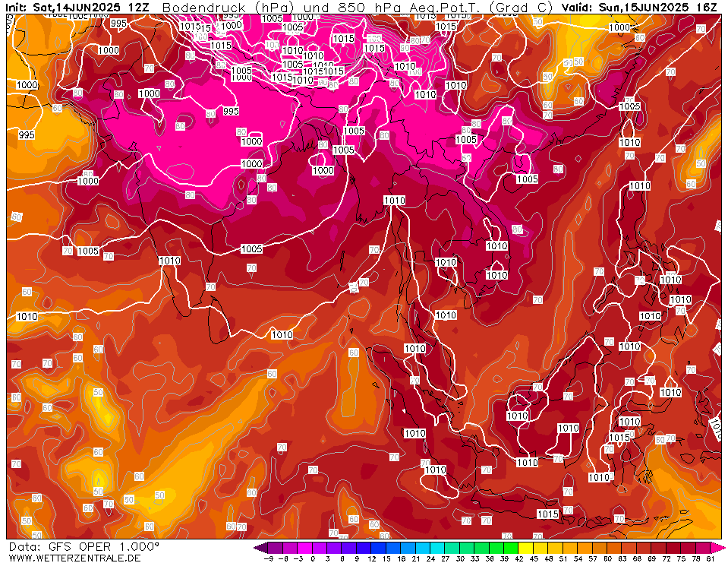The height and width of the screenshot is (563, 728).
Task: Click the '-9' label on the color scale
Action: (x=269, y=558)
